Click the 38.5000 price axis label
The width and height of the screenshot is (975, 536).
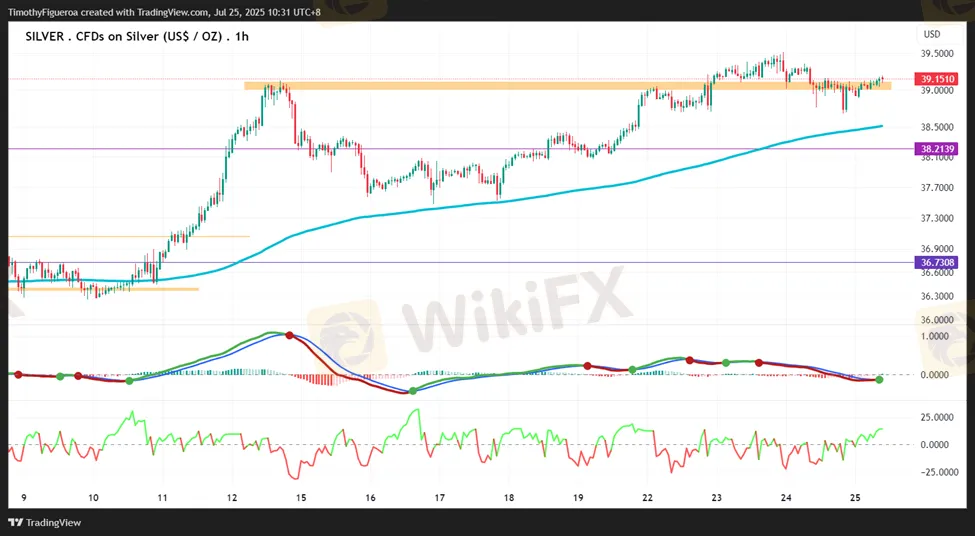tap(937, 127)
